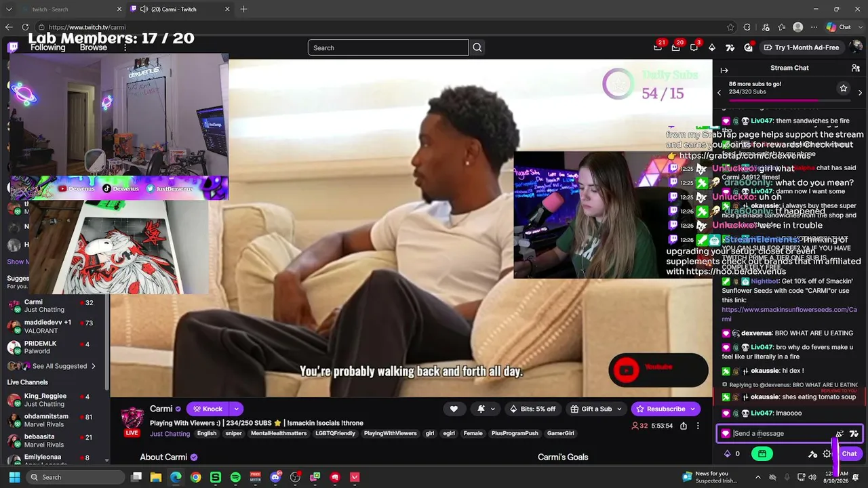This screenshot has height=488, width=868.
Task: Open Spotify from the taskbar
Action: 235,477
